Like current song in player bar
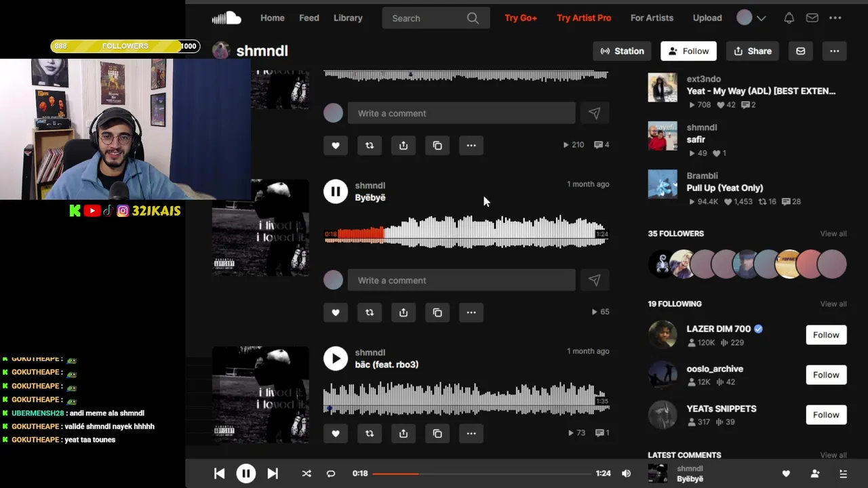The image size is (868, 488). (786, 474)
